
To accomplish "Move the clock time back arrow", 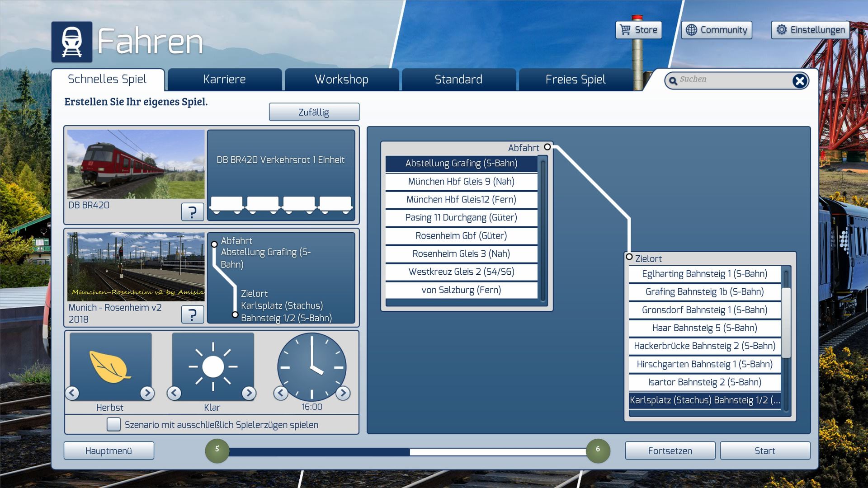I will coord(281,393).
